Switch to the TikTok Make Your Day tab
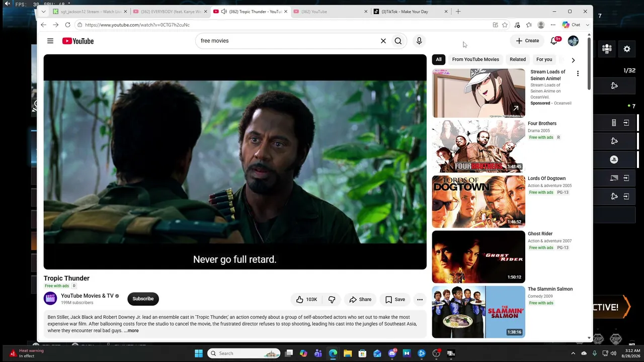The width and height of the screenshot is (644, 362). pyautogui.click(x=410, y=12)
